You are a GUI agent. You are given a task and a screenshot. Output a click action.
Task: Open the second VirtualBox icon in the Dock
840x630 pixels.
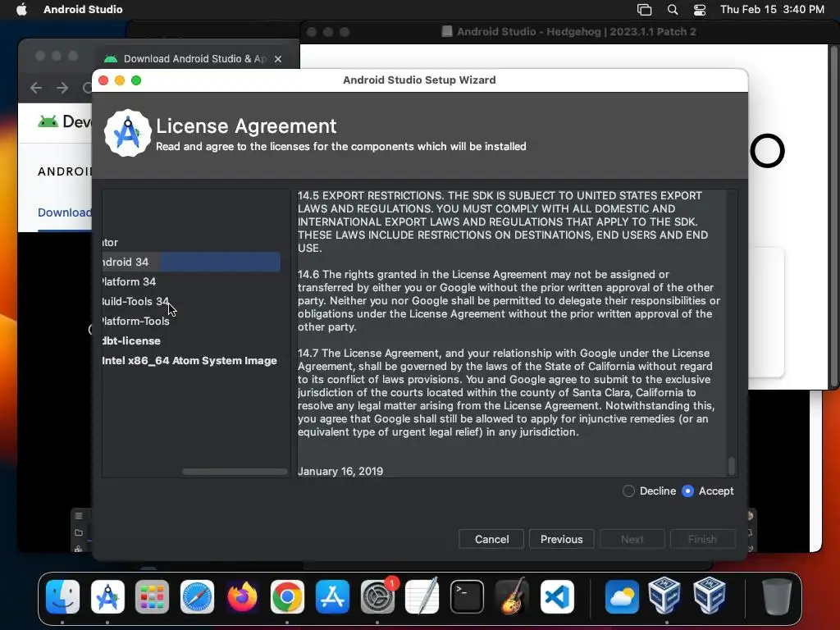click(x=710, y=596)
